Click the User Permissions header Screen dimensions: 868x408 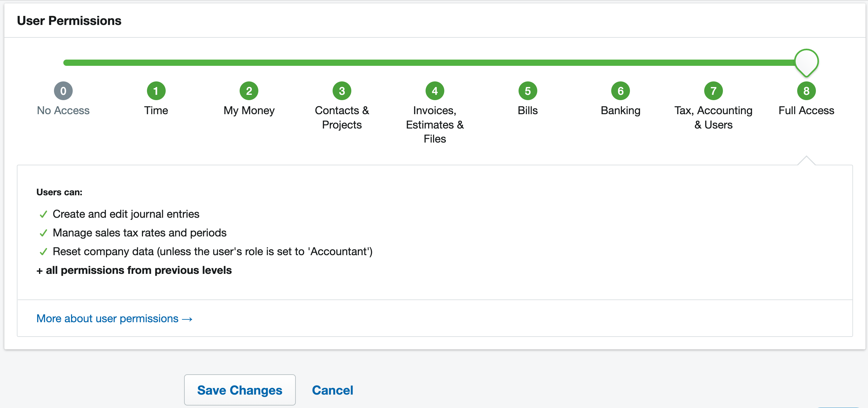point(69,20)
